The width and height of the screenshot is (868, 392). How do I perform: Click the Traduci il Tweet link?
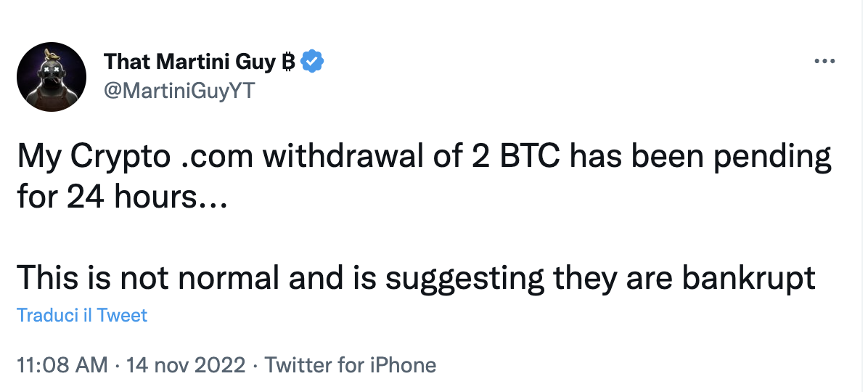81,316
